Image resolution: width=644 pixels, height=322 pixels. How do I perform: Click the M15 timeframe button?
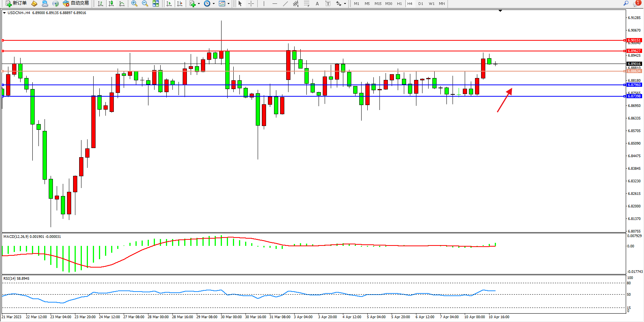(x=378, y=3)
